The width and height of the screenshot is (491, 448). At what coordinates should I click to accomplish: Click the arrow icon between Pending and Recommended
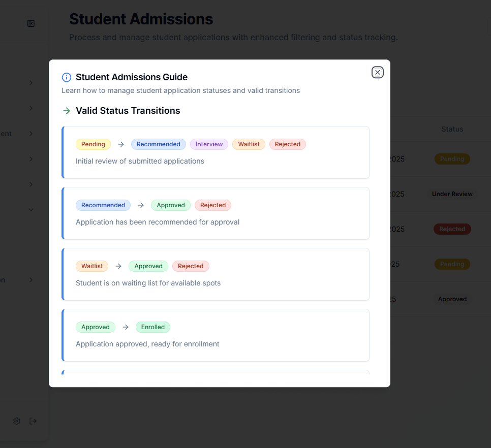coord(120,144)
